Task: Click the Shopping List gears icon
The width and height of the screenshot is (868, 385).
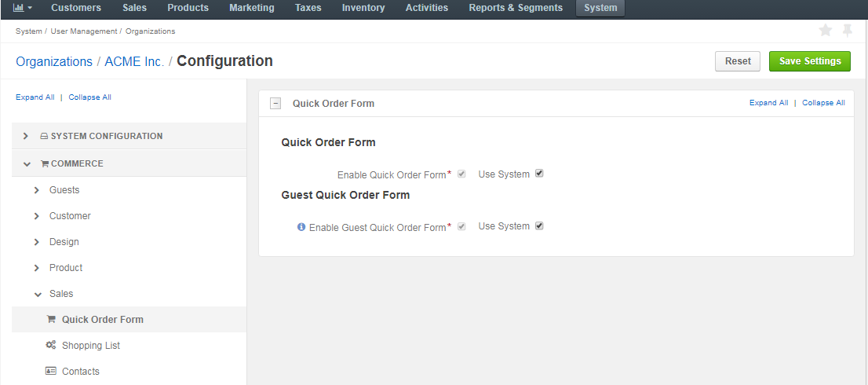Action: tap(51, 345)
